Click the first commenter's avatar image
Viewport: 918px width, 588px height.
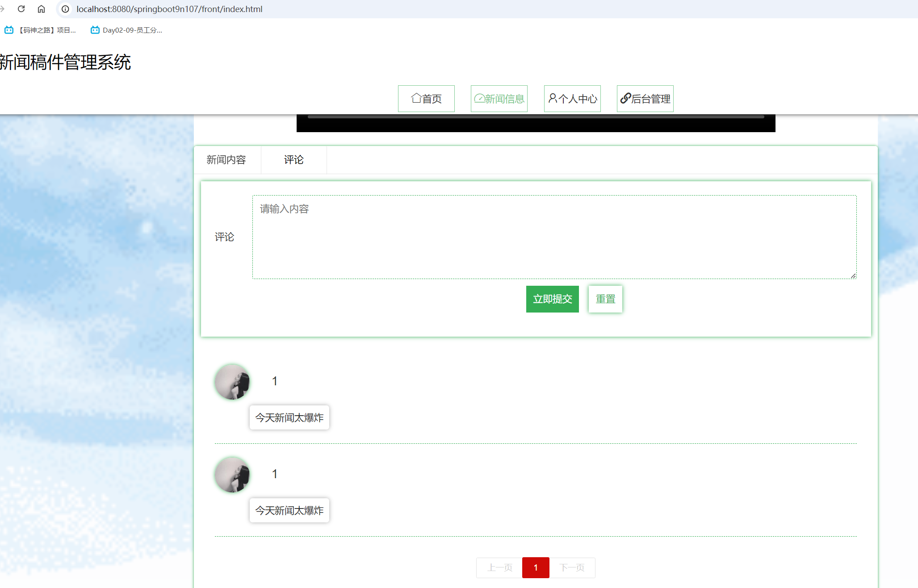pyautogui.click(x=232, y=382)
